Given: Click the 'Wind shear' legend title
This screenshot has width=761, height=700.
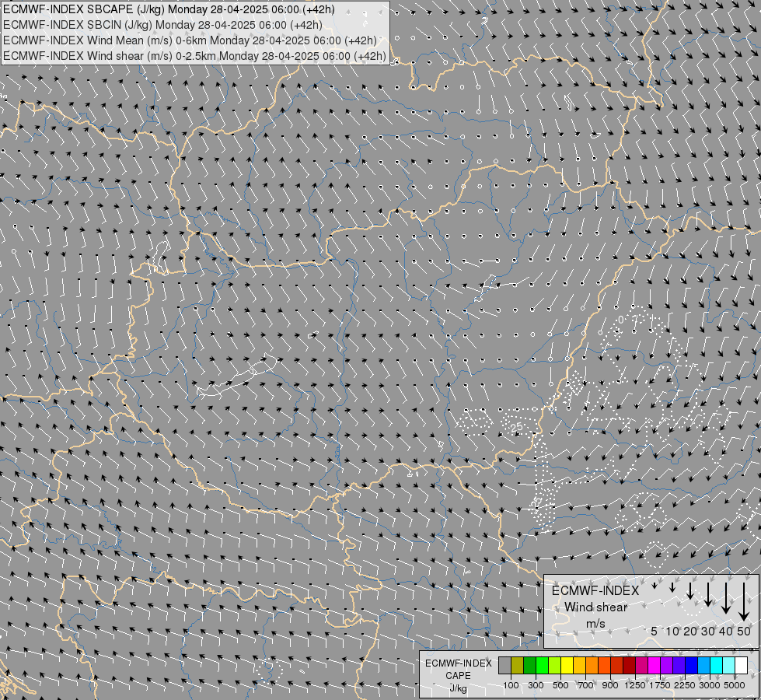Looking at the screenshot, I should pos(596,607).
